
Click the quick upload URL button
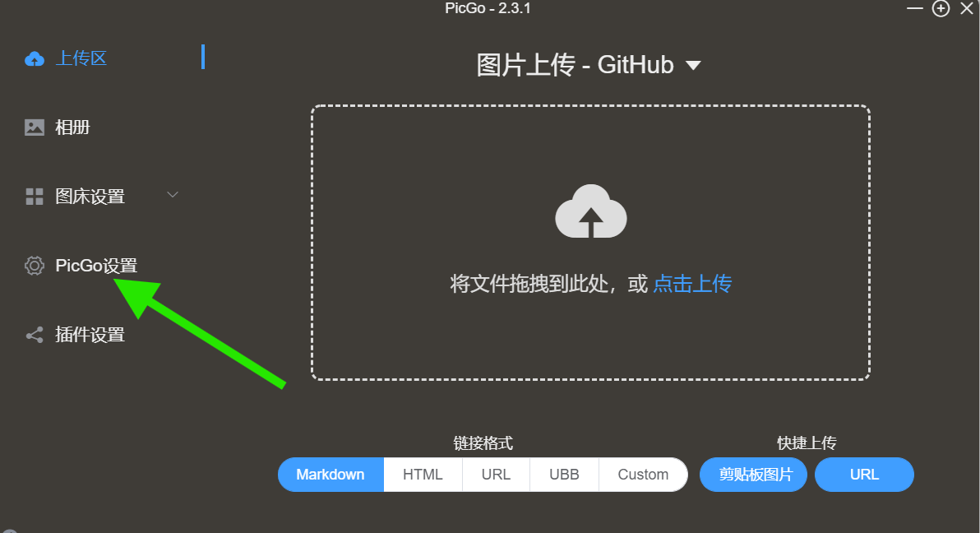tap(864, 475)
